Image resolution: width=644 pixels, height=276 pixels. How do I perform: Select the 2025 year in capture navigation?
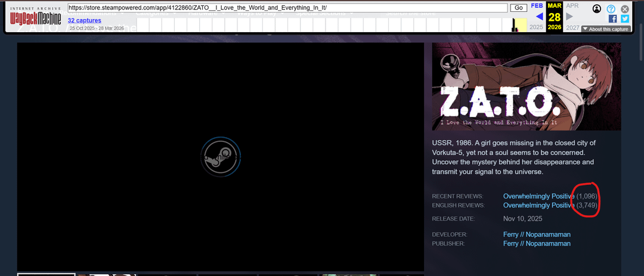tap(537, 27)
